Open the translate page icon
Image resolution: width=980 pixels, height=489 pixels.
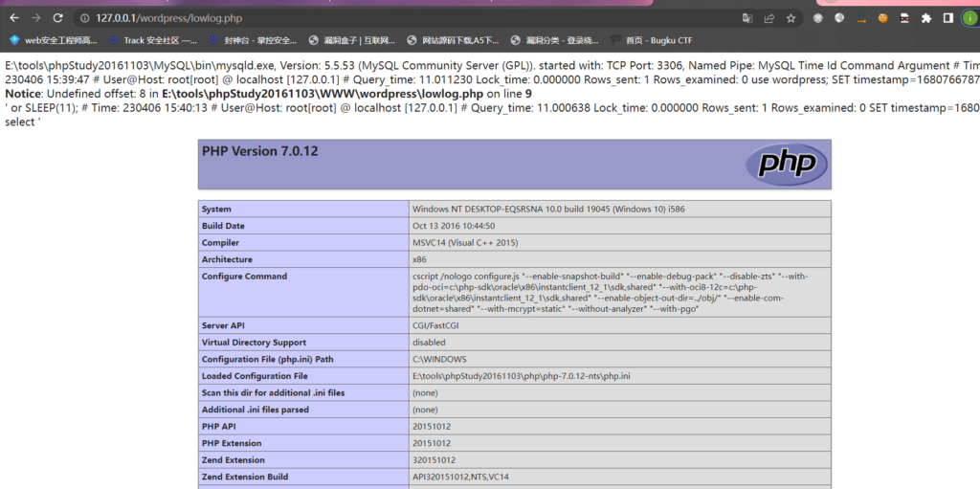747,18
